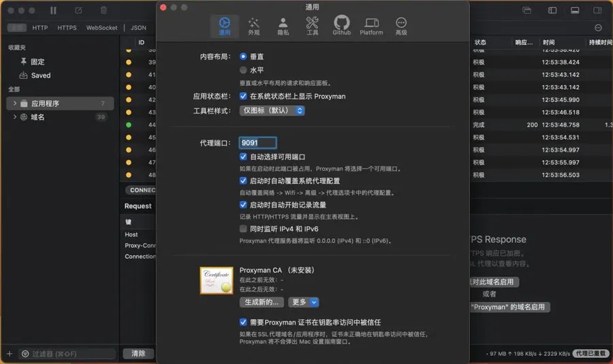Select the HTTPS filter tab

coord(67,28)
